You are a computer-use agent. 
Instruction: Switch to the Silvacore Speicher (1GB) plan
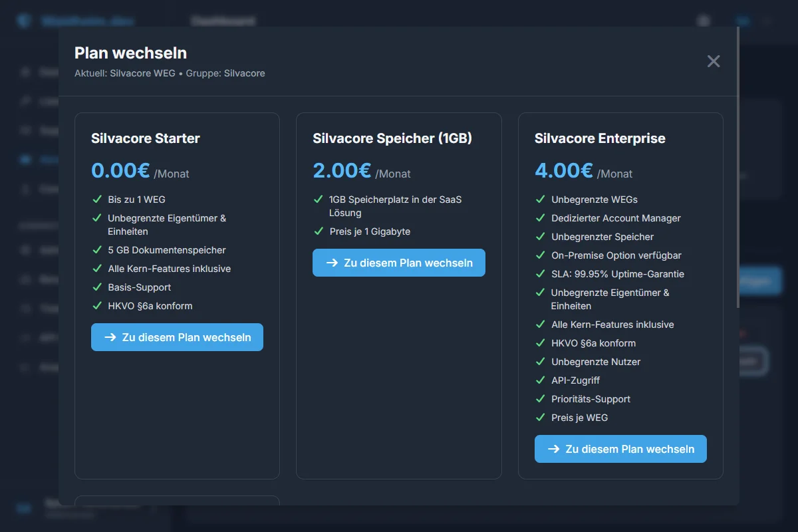(399, 263)
